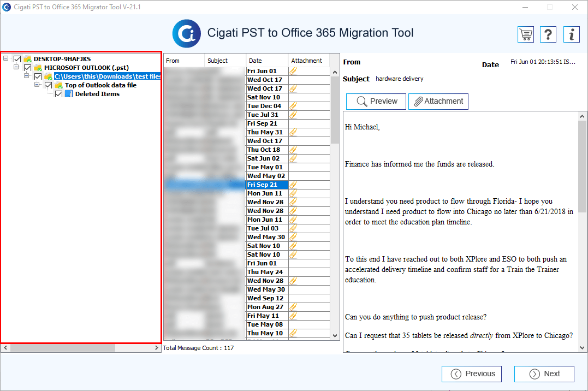
Task: Open the shopping cart purchase icon
Action: 526,34
